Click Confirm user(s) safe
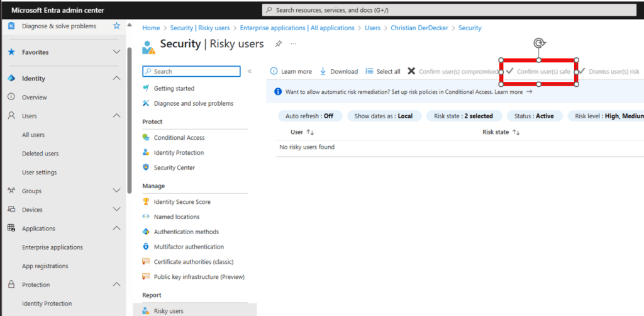 (x=538, y=72)
